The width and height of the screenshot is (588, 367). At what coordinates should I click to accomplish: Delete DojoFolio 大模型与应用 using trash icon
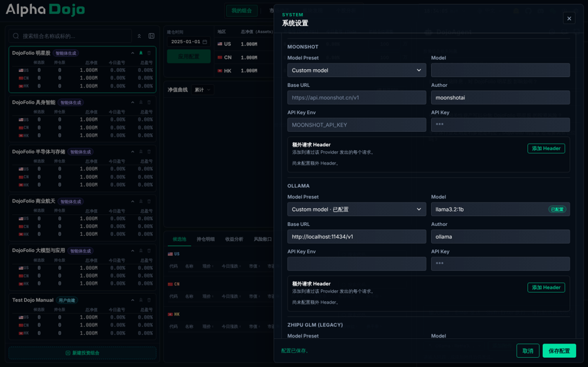[x=149, y=251]
